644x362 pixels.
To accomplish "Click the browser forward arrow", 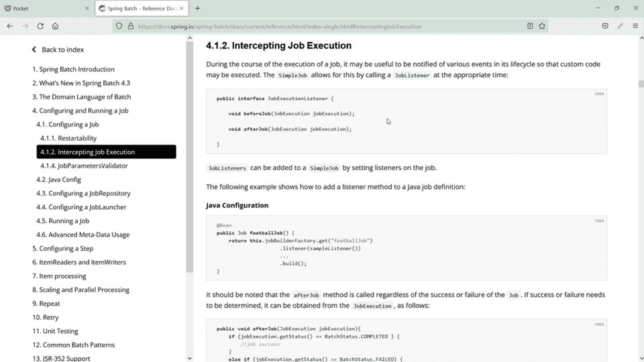I will click(x=25, y=26).
